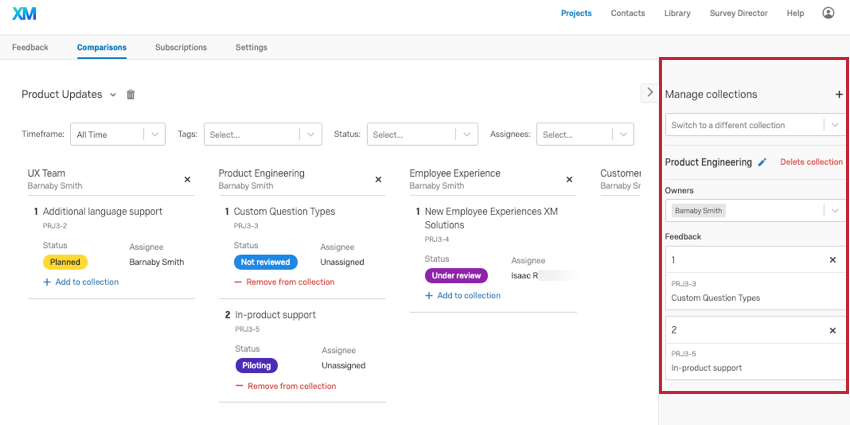Click the XM logo
Screen dimensions: 850x425
pos(22,13)
